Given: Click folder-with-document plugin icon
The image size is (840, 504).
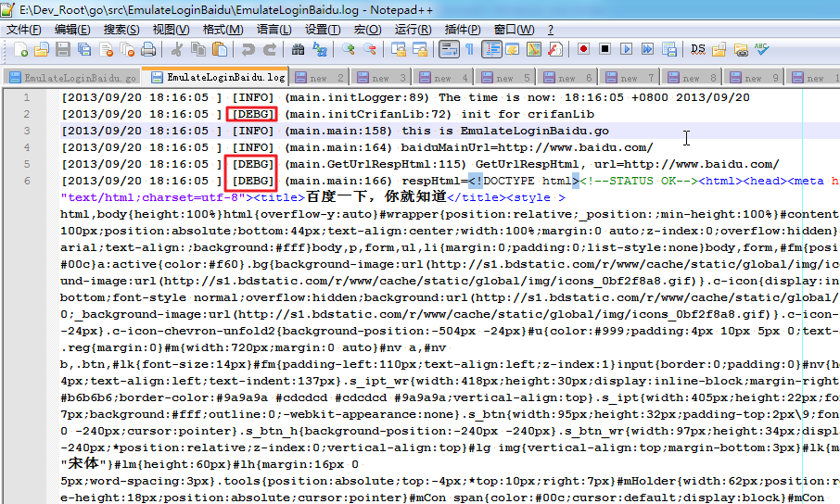Looking at the screenshot, I should click(x=719, y=50).
